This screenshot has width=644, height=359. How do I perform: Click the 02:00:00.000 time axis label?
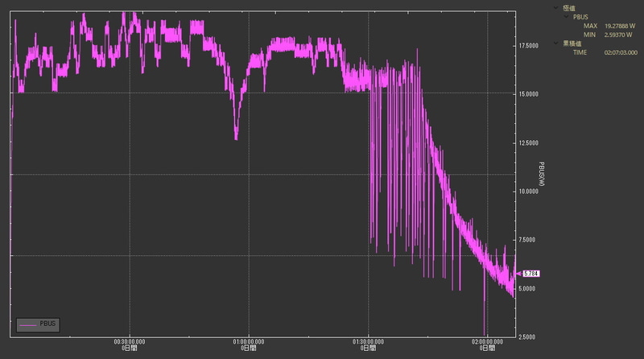[487, 342]
